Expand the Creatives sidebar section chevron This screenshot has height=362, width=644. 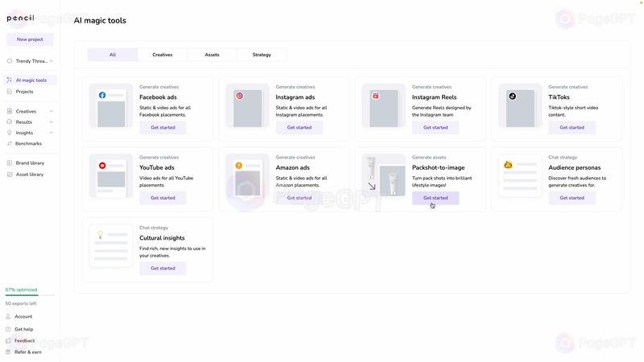tap(52, 111)
